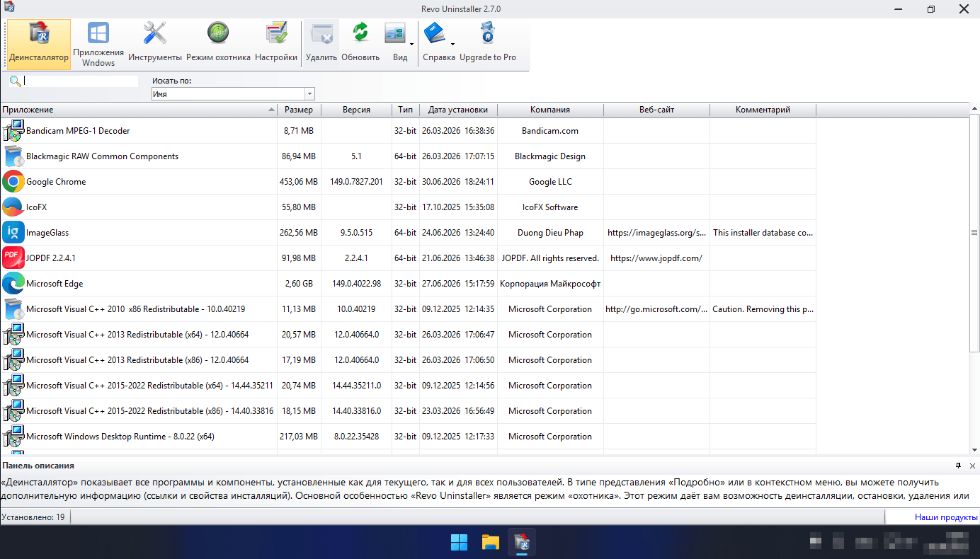Click the magnifier search icon

click(x=15, y=81)
